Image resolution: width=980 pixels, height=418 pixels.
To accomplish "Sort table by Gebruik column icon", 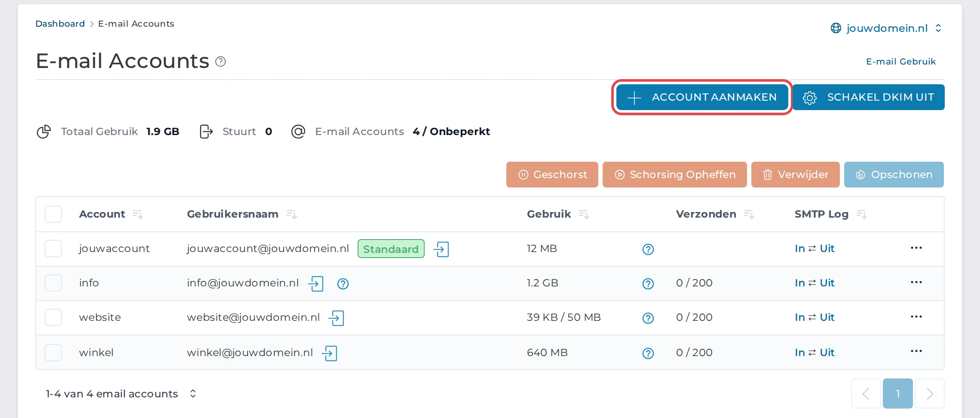I will click(x=584, y=214).
